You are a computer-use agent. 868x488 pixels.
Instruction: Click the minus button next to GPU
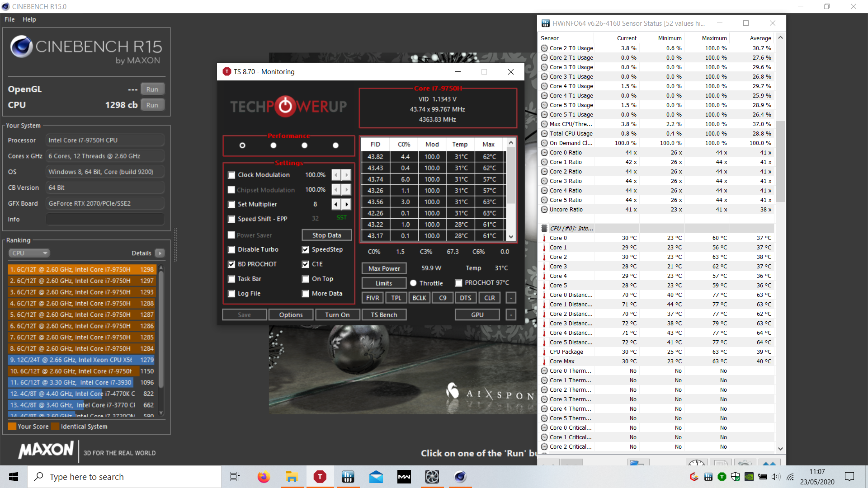coord(511,314)
